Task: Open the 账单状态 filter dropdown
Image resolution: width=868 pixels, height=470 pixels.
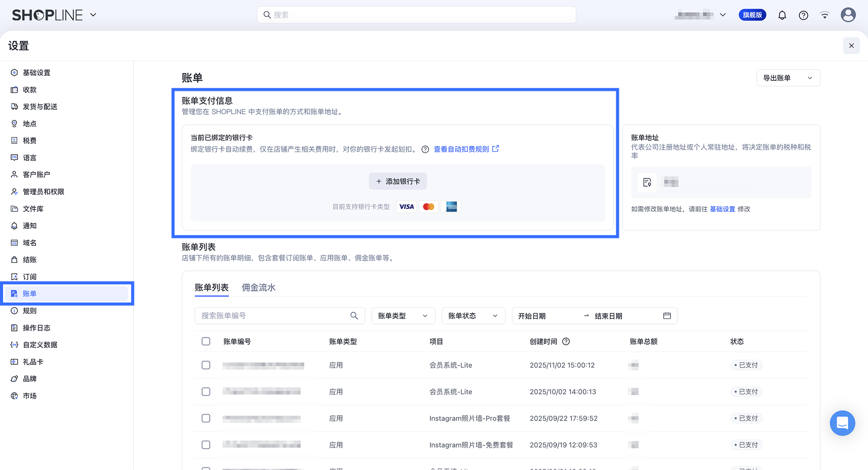Action: (473, 315)
